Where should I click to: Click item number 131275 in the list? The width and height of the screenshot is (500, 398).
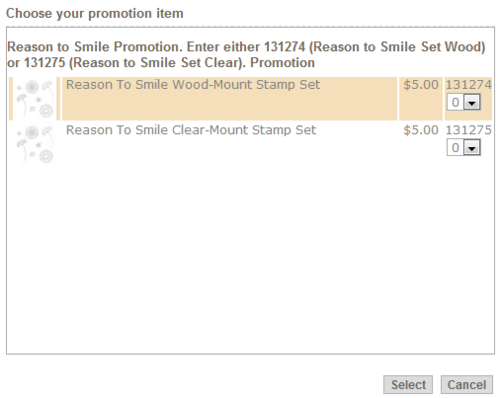pyautogui.click(x=468, y=130)
